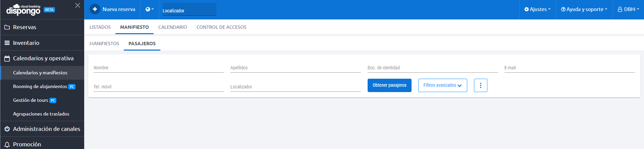This screenshot has height=149, width=644.
Task: Expand Filtros avanzados options
Action: tap(442, 85)
